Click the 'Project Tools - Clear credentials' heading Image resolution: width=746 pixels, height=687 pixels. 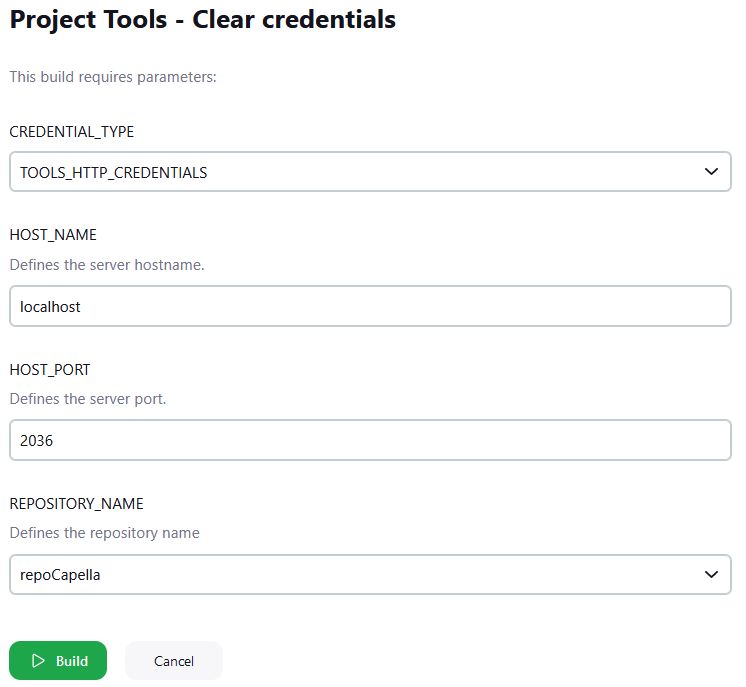pos(203,19)
